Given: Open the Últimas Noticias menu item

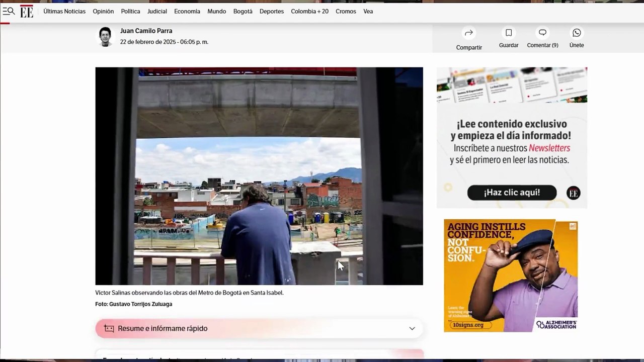Looking at the screenshot, I should pyautogui.click(x=64, y=12).
